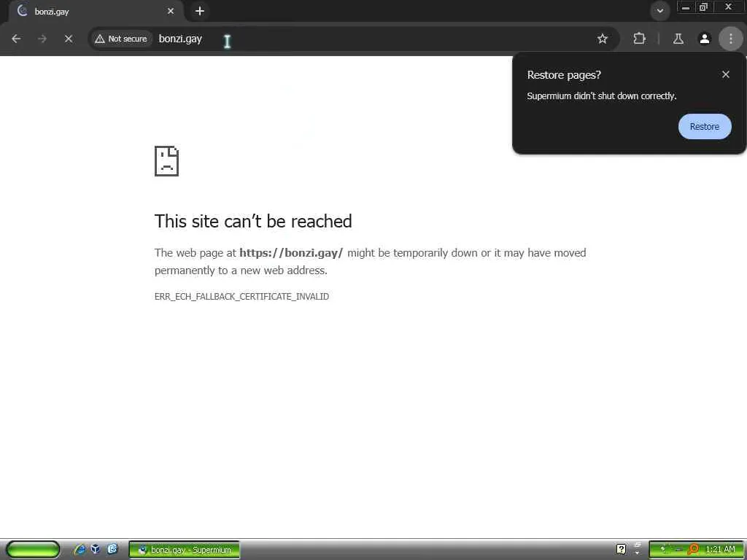Open the tab search dropdown arrow
747x560 pixels.
(x=659, y=11)
